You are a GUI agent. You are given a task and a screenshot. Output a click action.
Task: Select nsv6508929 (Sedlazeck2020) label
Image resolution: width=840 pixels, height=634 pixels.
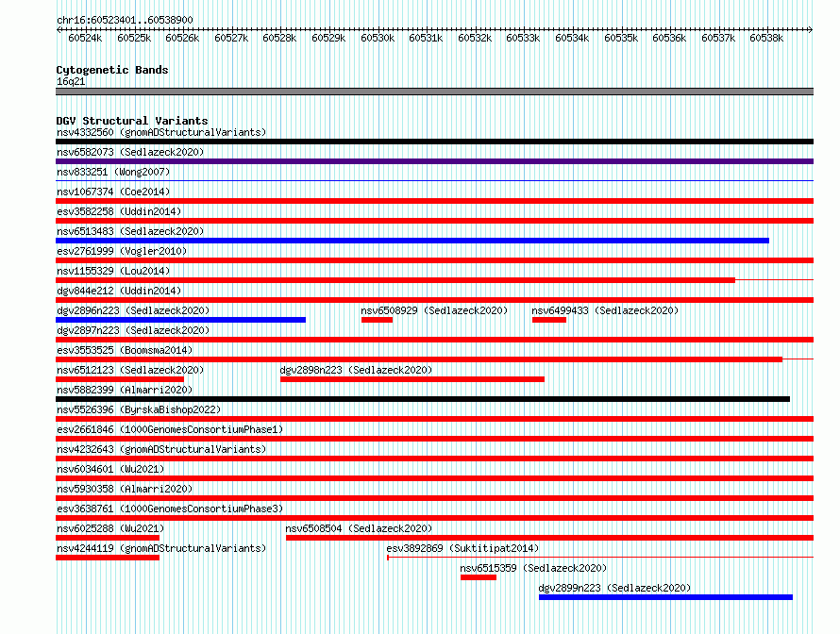coord(434,310)
